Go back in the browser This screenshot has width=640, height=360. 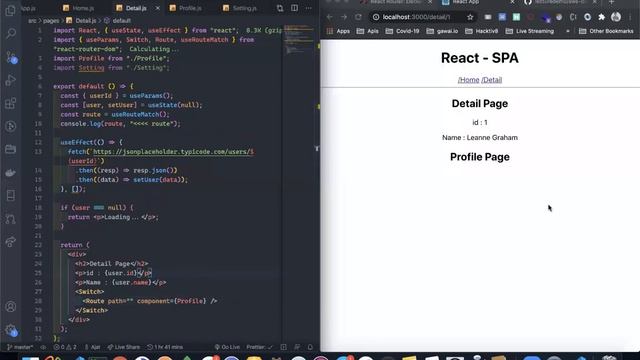coord(329,17)
